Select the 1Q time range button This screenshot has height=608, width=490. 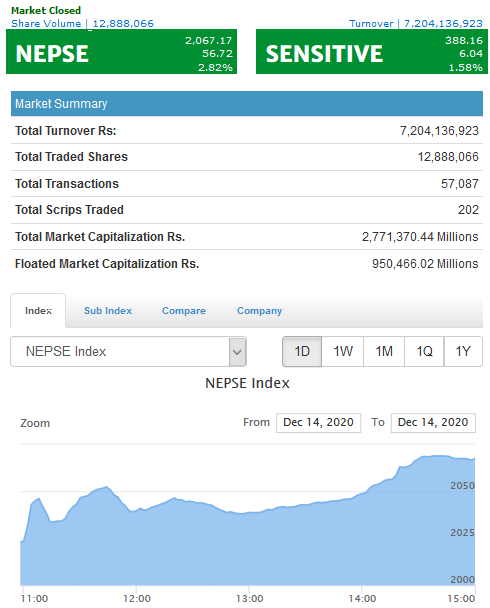tap(424, 351)
